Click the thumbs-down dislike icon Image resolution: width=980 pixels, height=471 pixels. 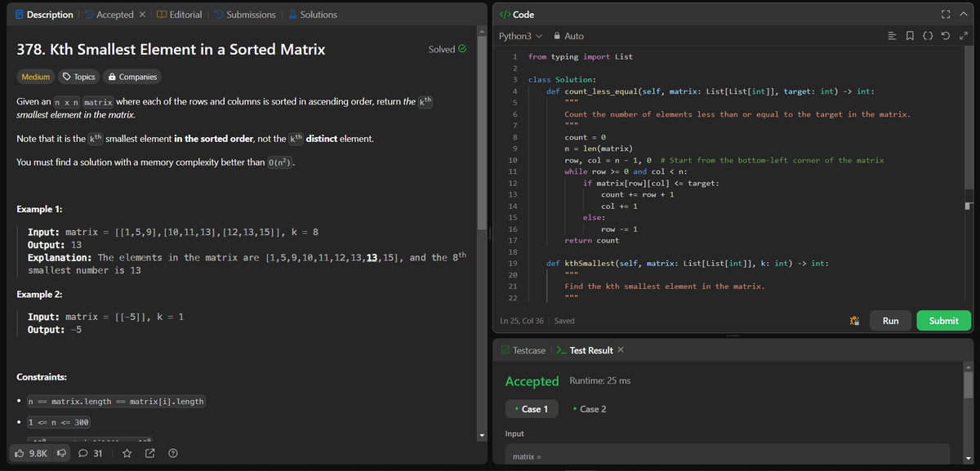(x=62, y=453)
